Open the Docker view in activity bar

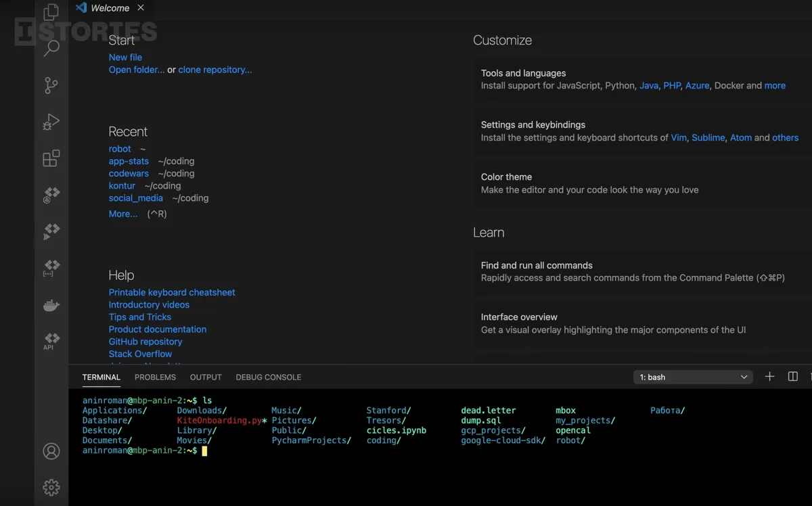(51, 305)
